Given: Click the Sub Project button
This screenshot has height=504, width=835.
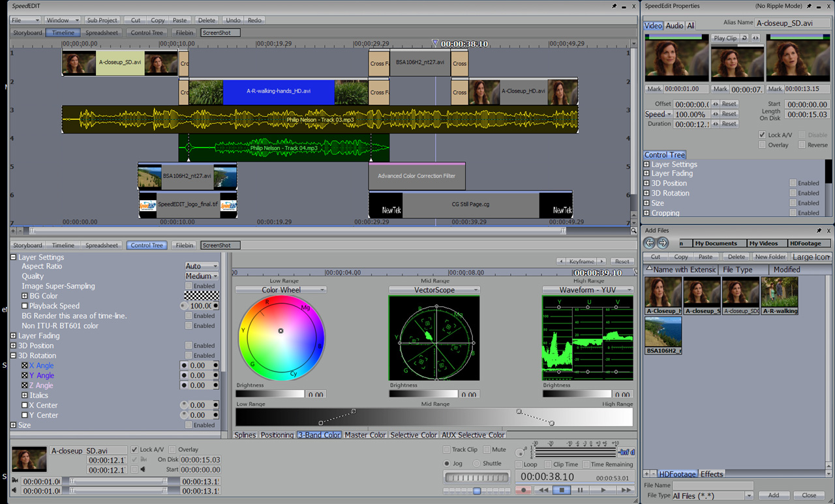Looking at the screenshot, I should click(x=102, y=20).
